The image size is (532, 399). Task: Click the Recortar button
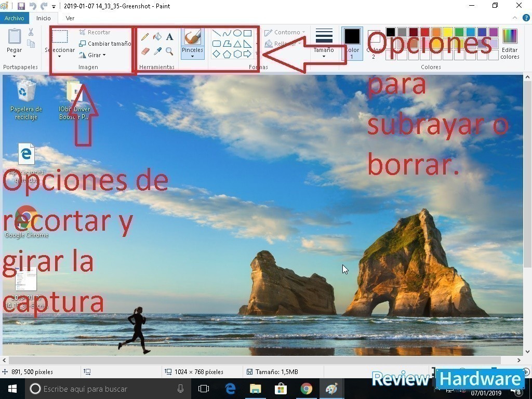click(95, 32)
